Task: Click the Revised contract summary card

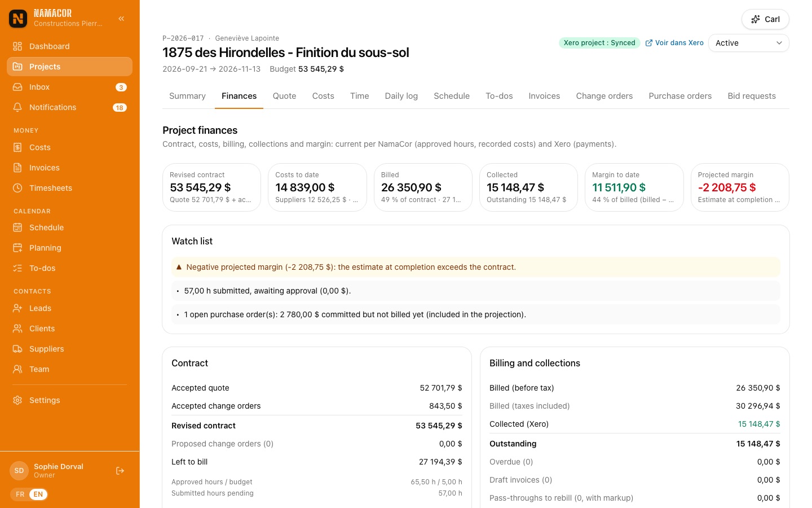Action: [x=211, y=187]
